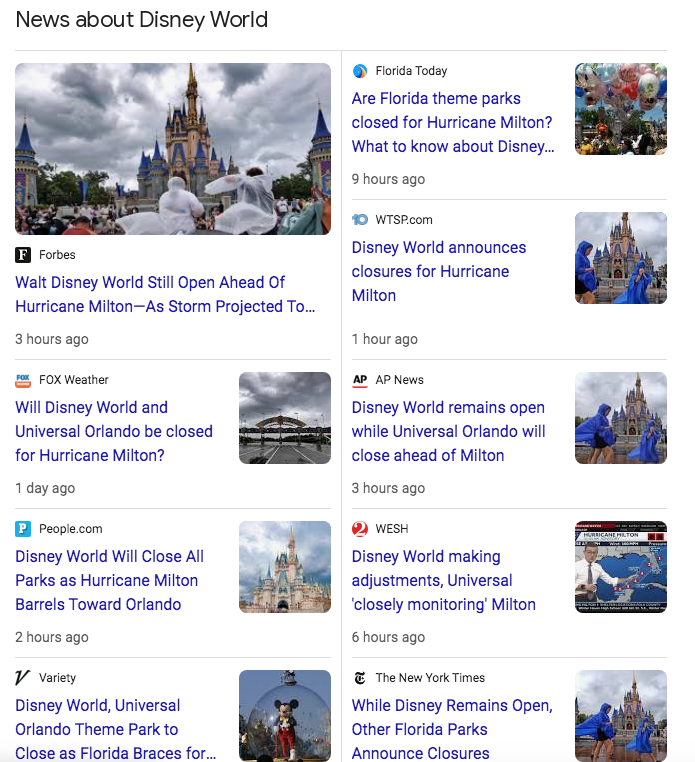The image size is (695, 762).
Task: Click the 'AP News' source name
Action: (400, 380)
